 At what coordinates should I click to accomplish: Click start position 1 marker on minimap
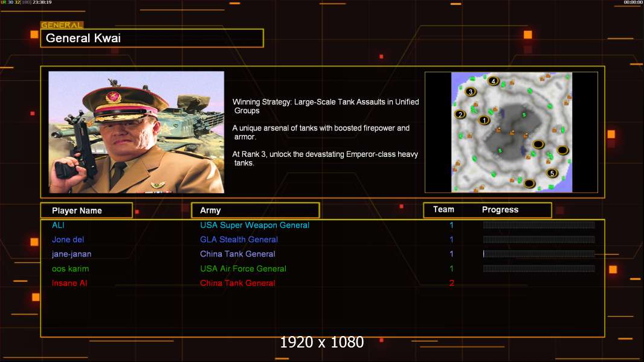[x=485, y=120]
